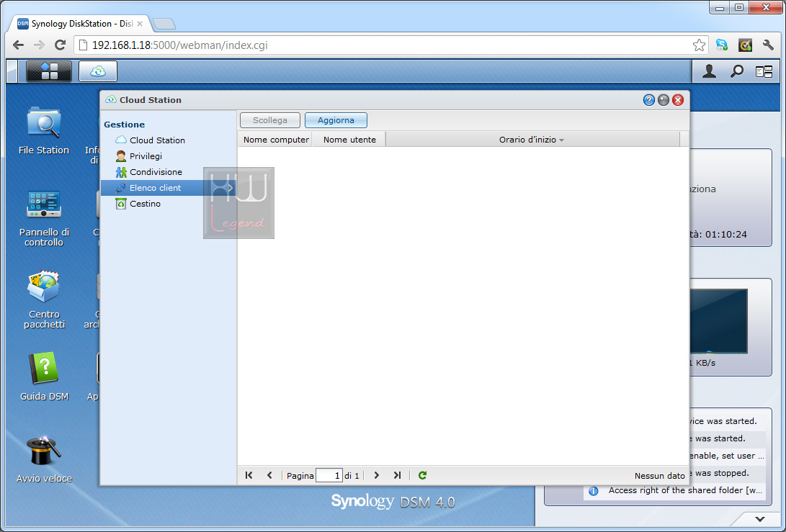Open Cloud Station help button
This screenshot has width=786, height=532.
[x=648, y=100]
